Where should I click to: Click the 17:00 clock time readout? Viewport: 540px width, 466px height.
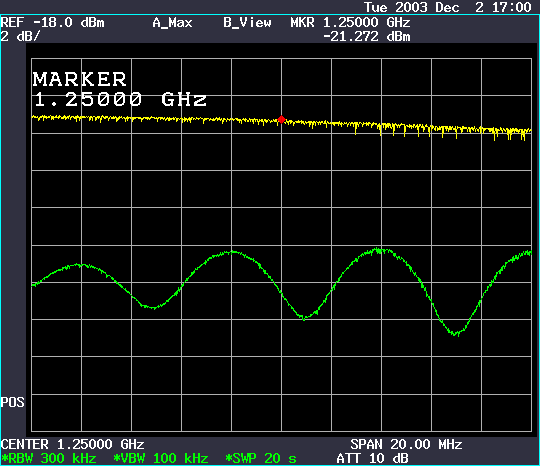(512, 7)
